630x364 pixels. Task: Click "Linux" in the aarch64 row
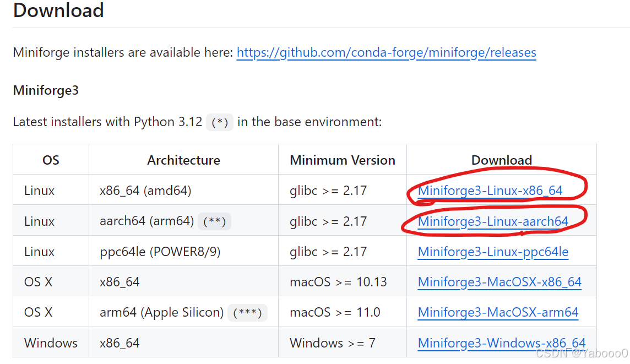point(40,221)
